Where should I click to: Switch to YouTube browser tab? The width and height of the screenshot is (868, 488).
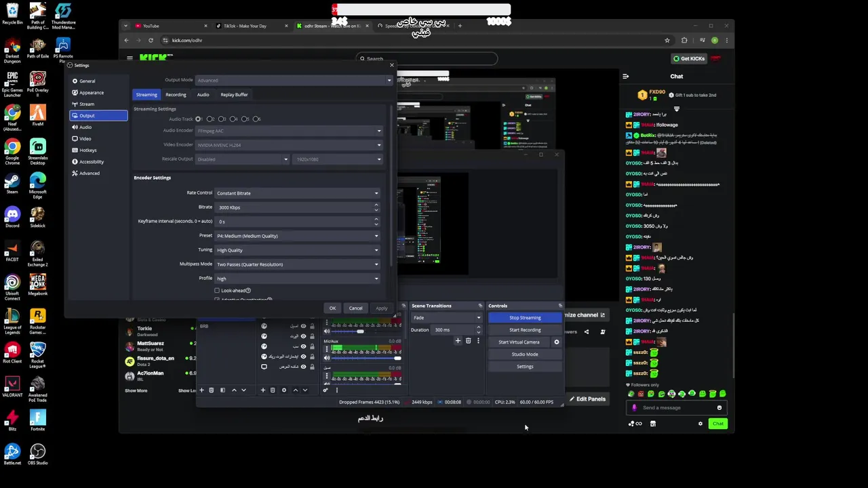pos(170,26)
